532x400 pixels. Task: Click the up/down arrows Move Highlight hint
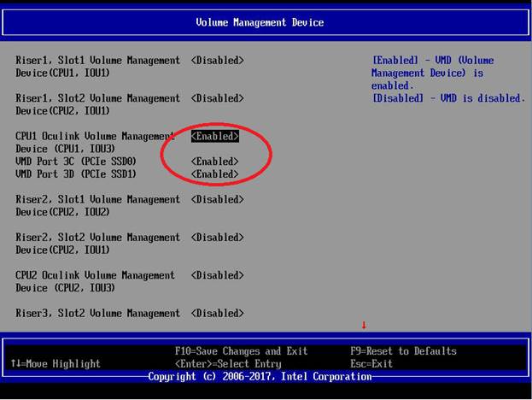coord(56,363)
